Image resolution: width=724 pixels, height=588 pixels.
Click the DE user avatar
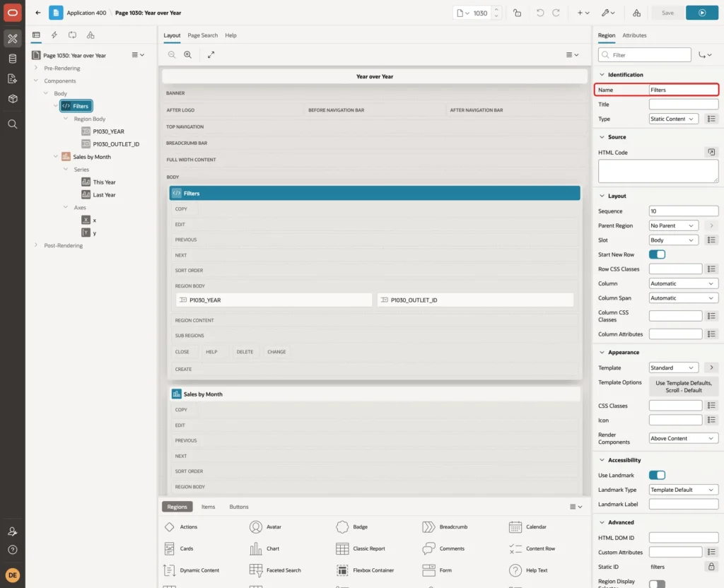point(13,575)
